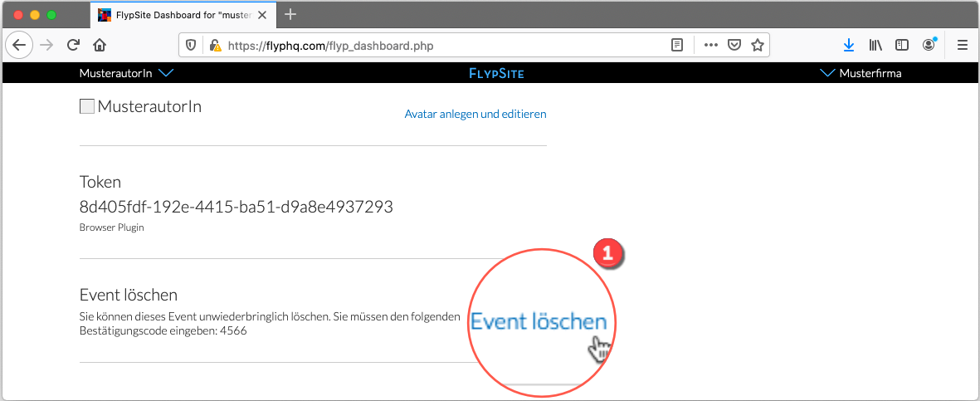Screen dimensions: 980x401
Task: Open the Firefox home page
Action: (100, 46)
